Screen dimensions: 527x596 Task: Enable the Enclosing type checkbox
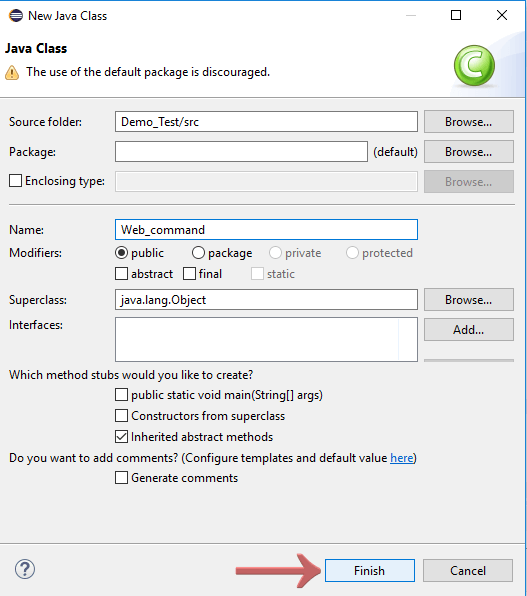coord(15,181)
